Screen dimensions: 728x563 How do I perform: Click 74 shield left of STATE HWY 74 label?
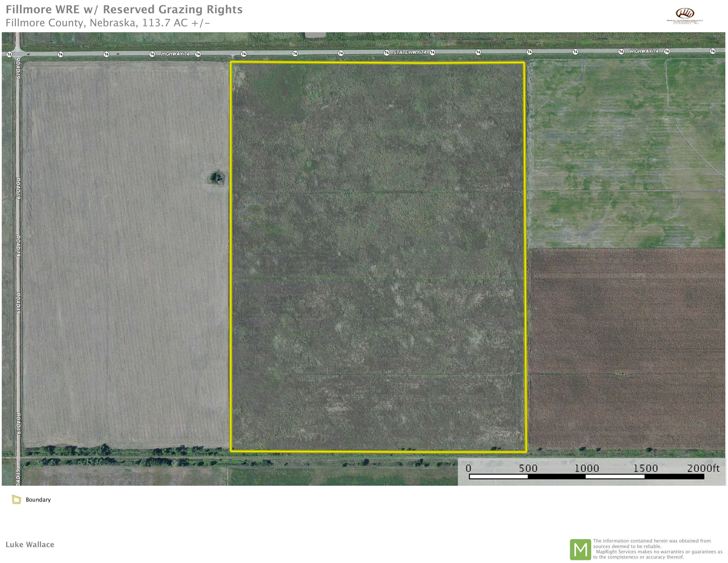[386, 53]
